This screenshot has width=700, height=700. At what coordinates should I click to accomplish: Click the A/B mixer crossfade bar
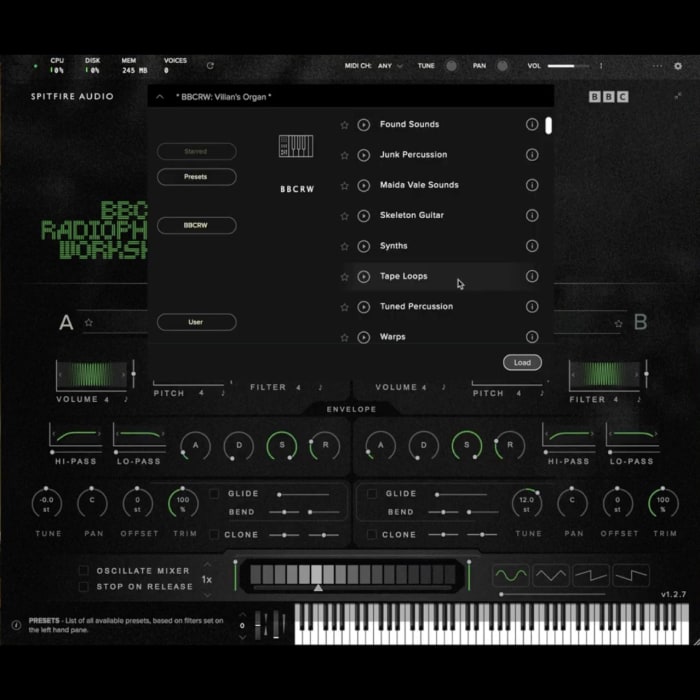tap(352, 575)
